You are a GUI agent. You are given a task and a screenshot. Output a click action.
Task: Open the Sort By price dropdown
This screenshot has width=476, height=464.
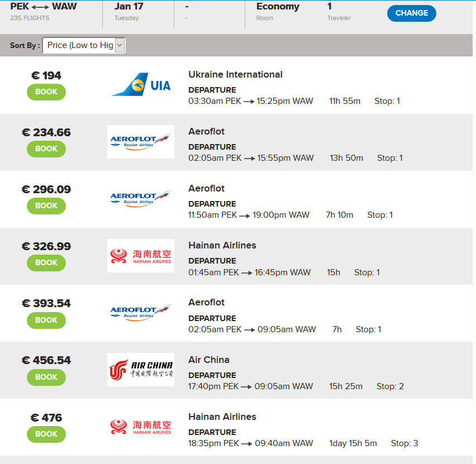coord(84,45)
